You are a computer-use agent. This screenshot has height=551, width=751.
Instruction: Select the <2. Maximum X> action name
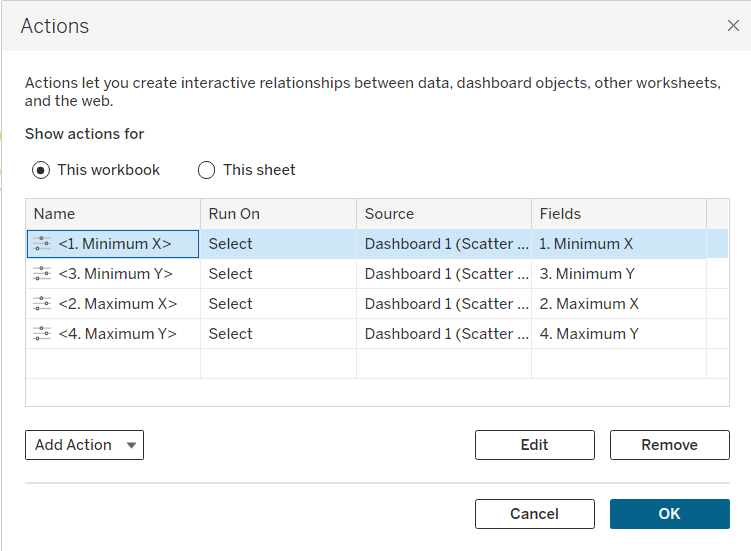pos(117,304)
